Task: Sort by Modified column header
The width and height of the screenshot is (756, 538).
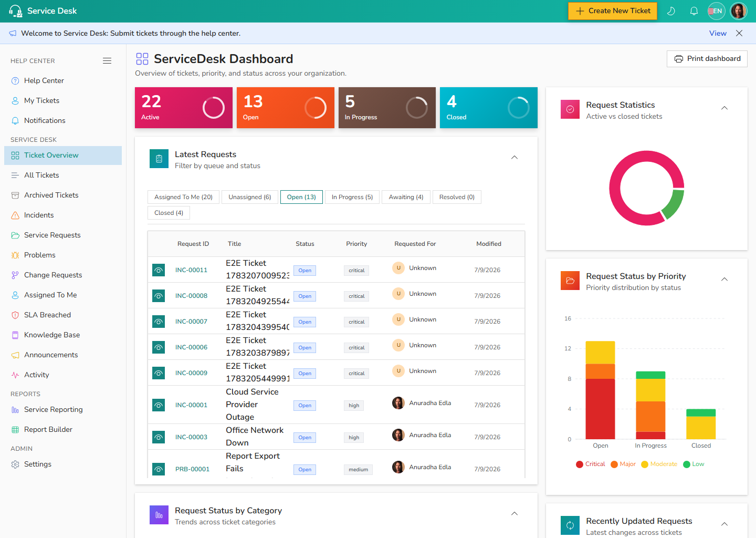Action: point(489,244)
